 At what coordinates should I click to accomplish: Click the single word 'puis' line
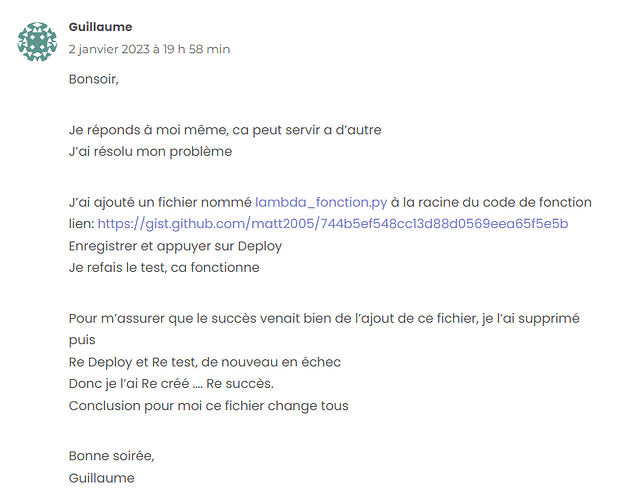click(82, 340)
